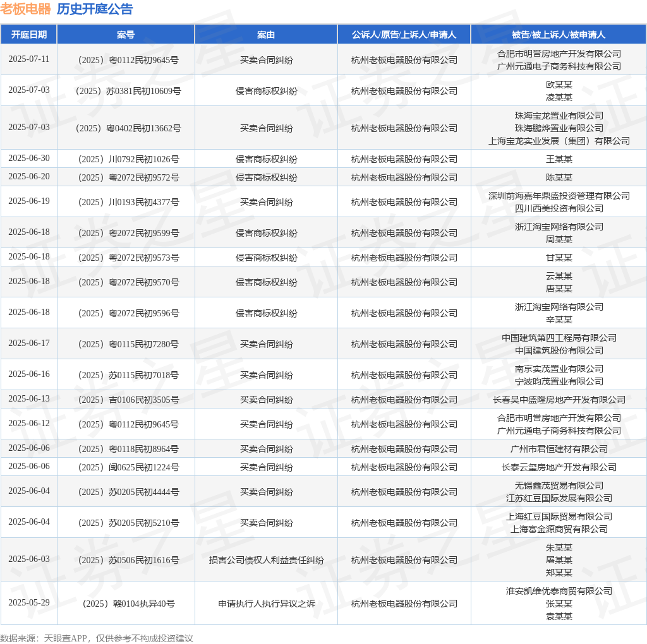Click defendant 朱某某
647x644 pixels.
(x=559, y=547)
